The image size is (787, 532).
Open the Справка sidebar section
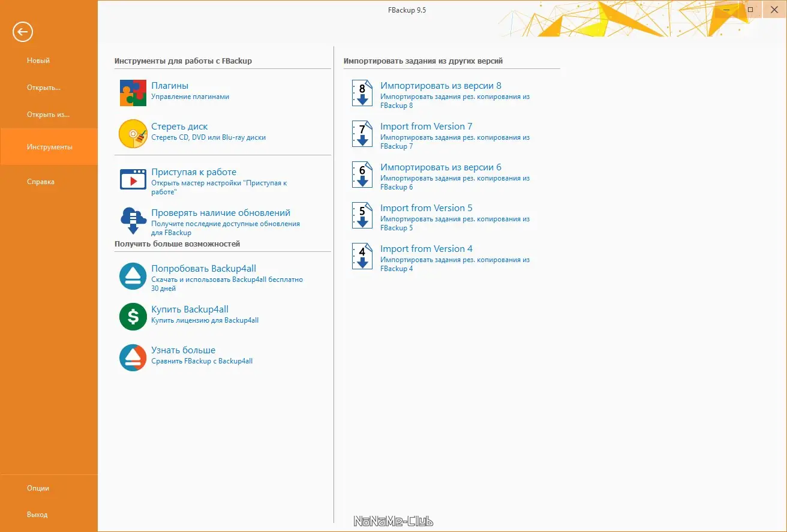coord(41,182)
